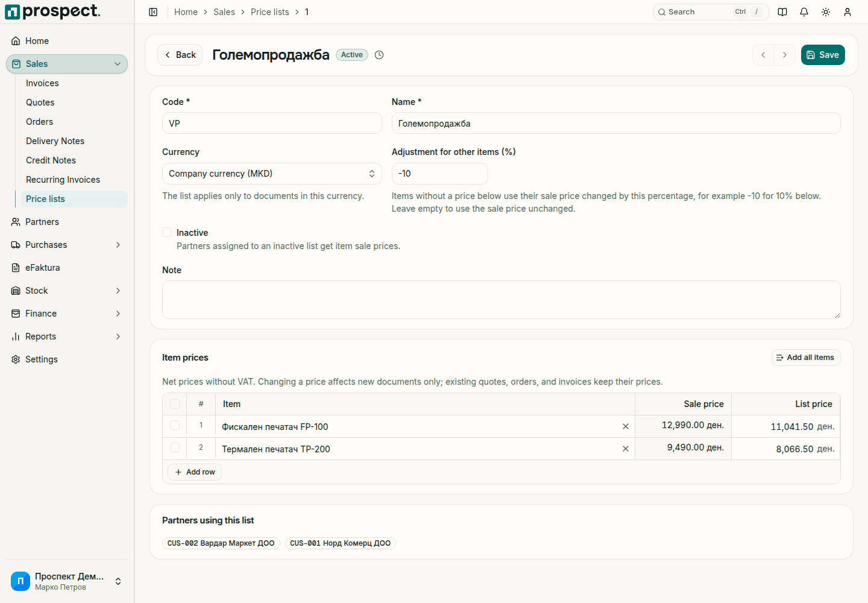This screenshot has width=868, height=603.
Task: Edit the list price 11,041.50
Action: [785, 426]
